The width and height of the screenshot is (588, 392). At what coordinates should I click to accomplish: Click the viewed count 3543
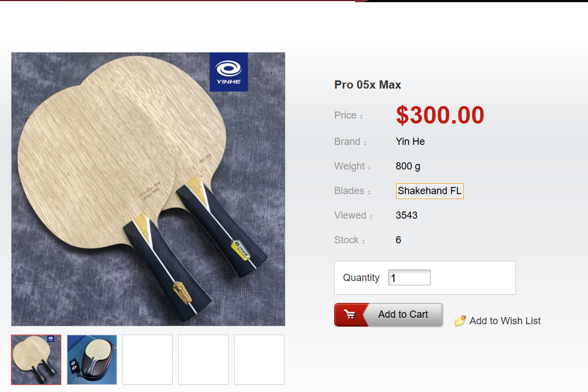click(406, 215)
